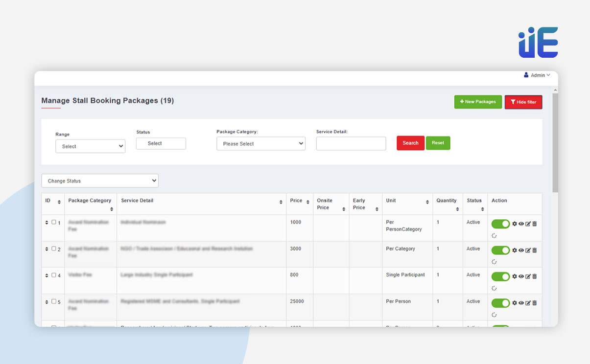Open settings gear for row ID 2

coord(515,250)
